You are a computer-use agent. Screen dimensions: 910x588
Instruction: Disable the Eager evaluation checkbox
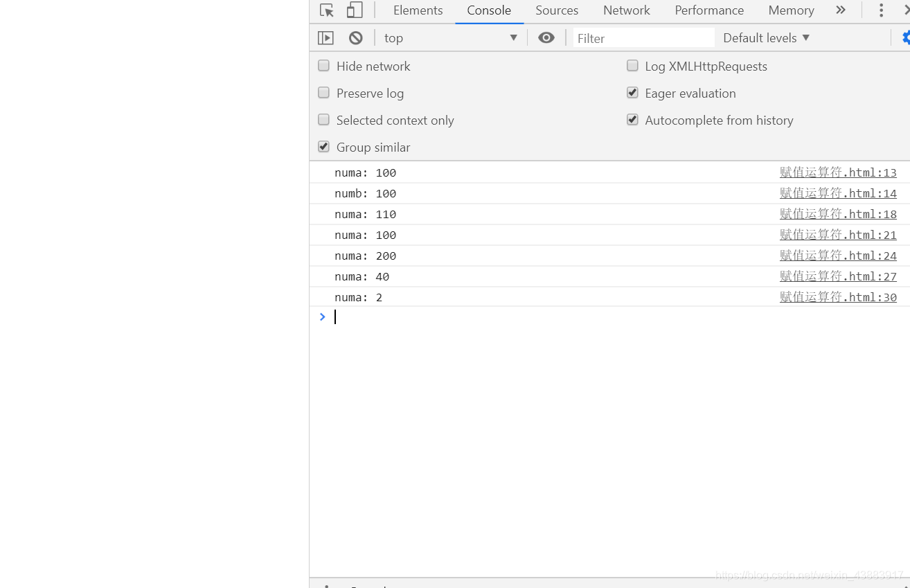pyautogui.click(x=632, y=93)
